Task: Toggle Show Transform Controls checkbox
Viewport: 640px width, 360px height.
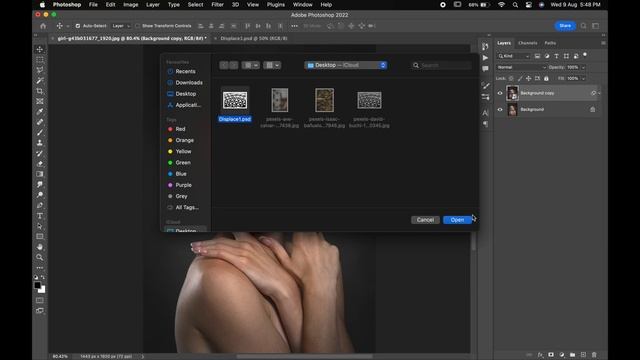Action: 137,26
